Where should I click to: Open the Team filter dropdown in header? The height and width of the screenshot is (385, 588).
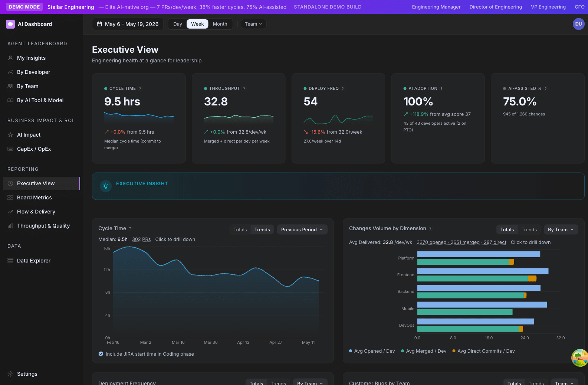tap(253, 24)
